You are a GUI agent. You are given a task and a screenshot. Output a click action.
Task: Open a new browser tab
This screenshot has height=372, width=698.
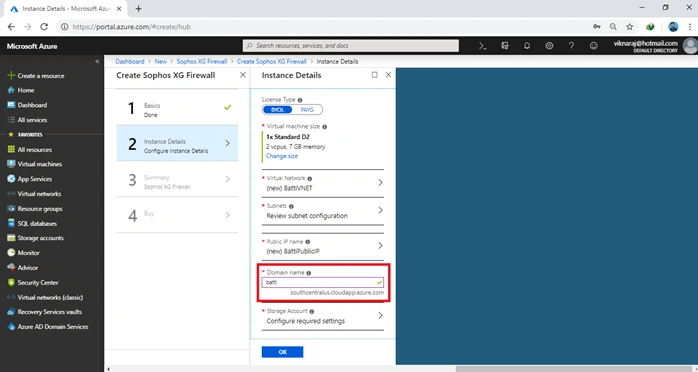pos(138,8)
